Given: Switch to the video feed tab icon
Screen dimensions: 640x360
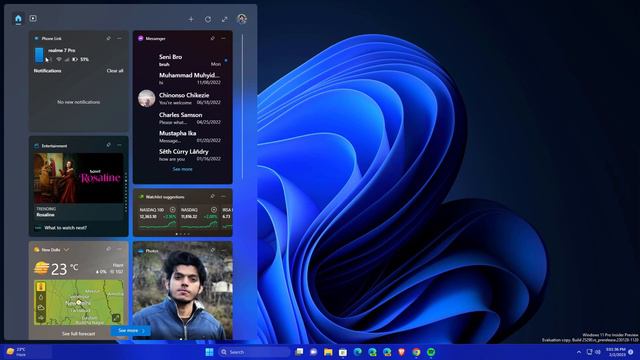Looking at the screenshot, I should click(x=33, y=18).
